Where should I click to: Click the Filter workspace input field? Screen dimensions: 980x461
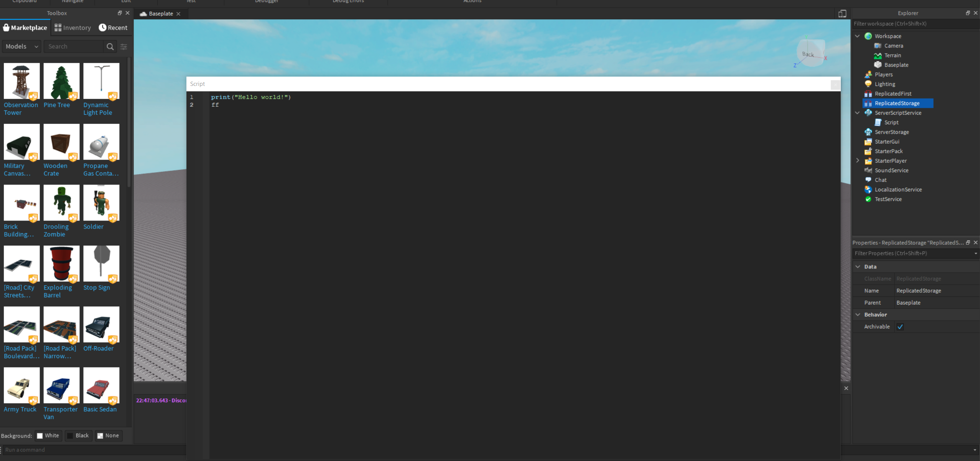[913, 24]
